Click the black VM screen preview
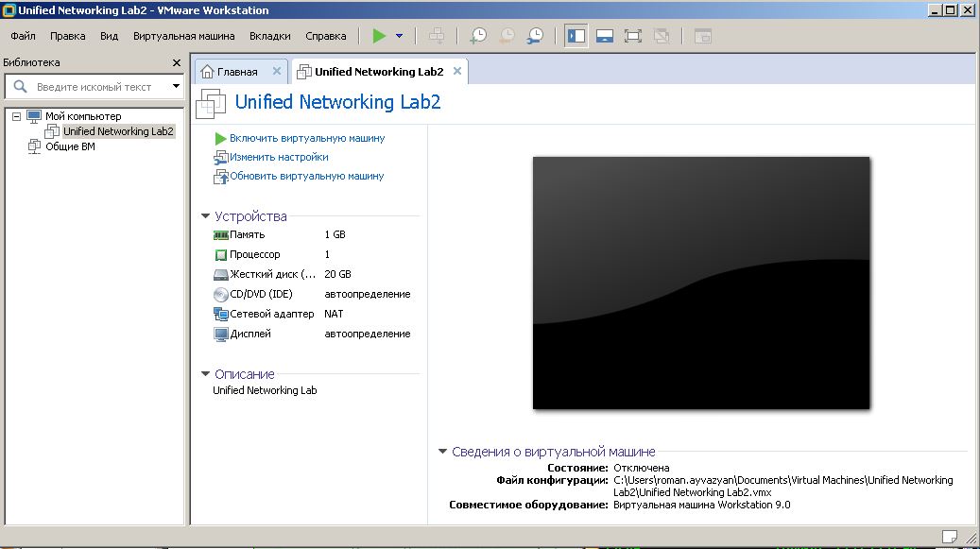980x549 pixels. 700,283
